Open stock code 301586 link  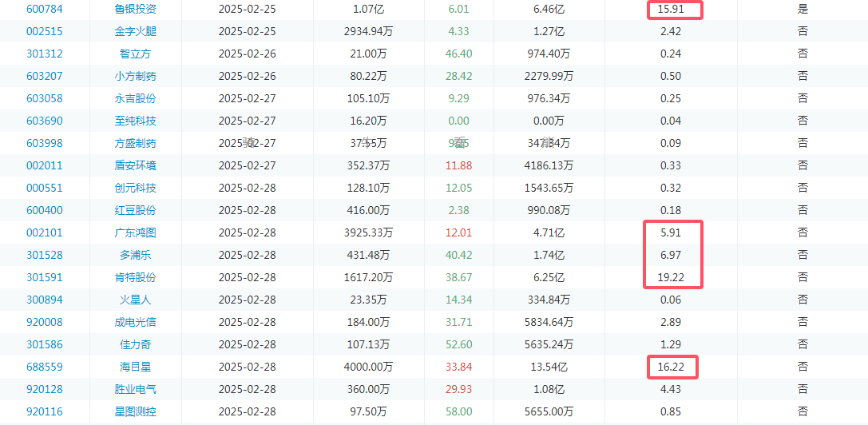coord(44,344)
